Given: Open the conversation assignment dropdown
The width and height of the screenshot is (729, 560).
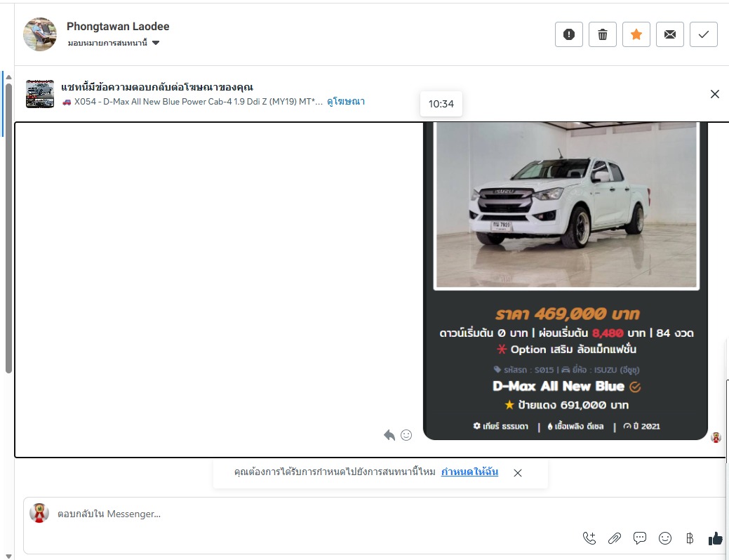Looking at the screenshot, I should (114, 43).
